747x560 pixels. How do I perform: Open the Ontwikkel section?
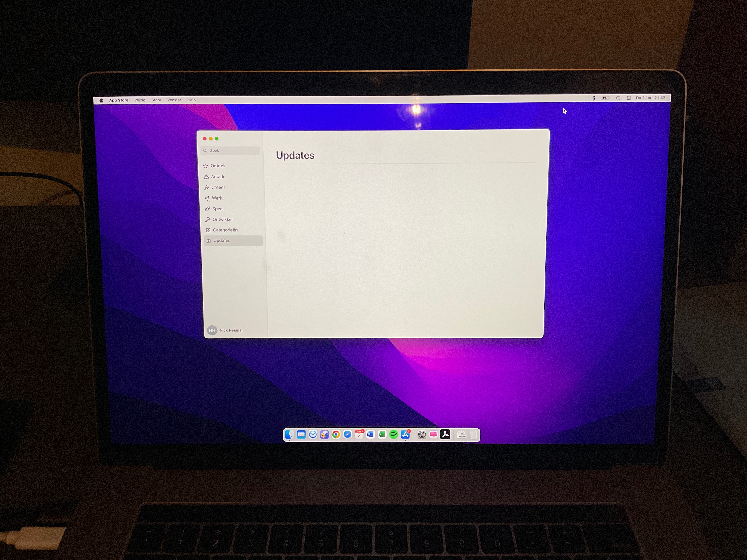pyautogui.click(x=222, y=219)
